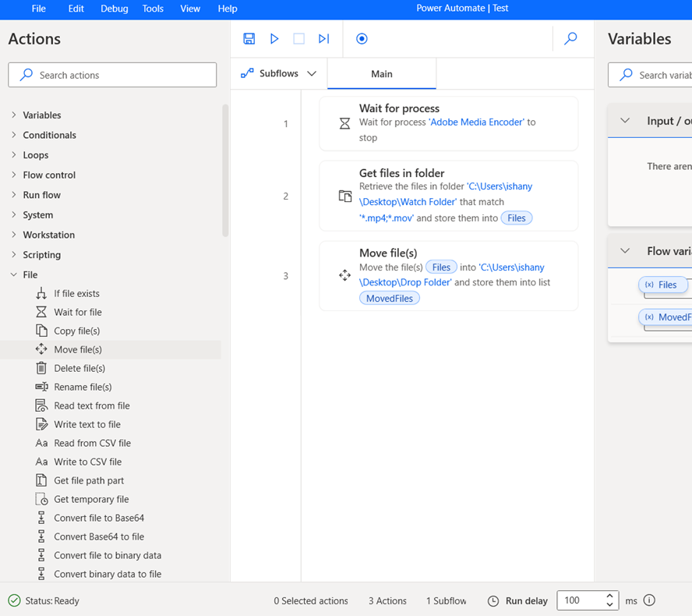Viewport: 692px width, 616px height.
Task: Click the Get temporary file icon
Action: coord(41,499)
